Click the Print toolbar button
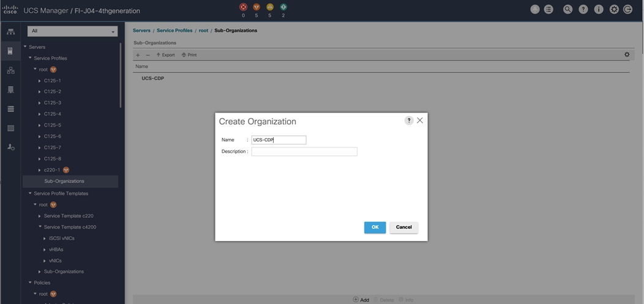 (189, 55)
